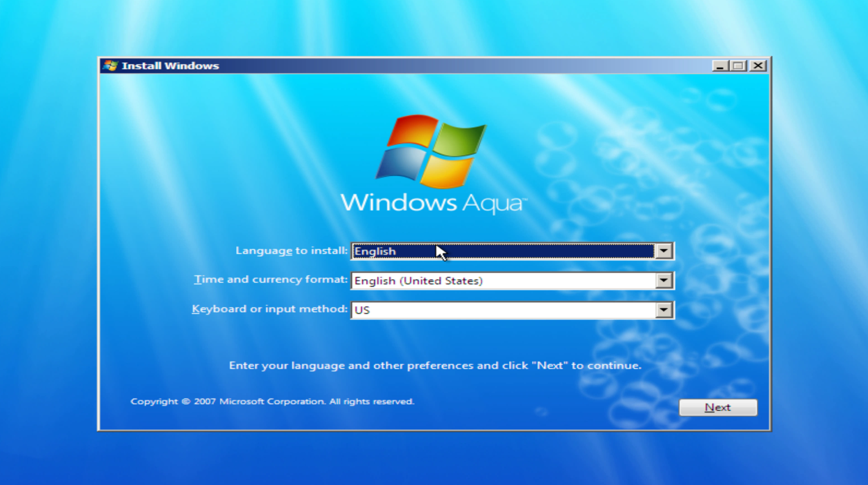Click the Time and currency format label
868x485 pixels.
click(x=270, y=279)
